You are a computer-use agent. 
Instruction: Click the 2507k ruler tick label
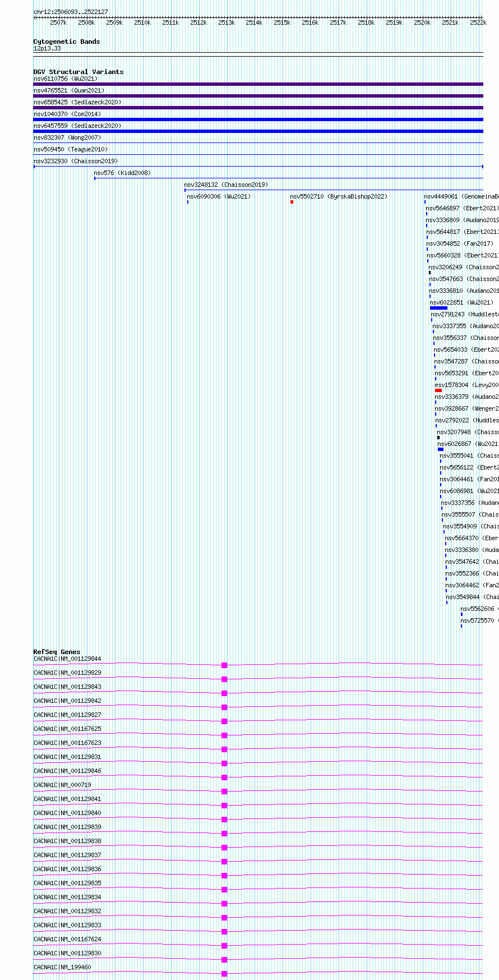[58, 22]
